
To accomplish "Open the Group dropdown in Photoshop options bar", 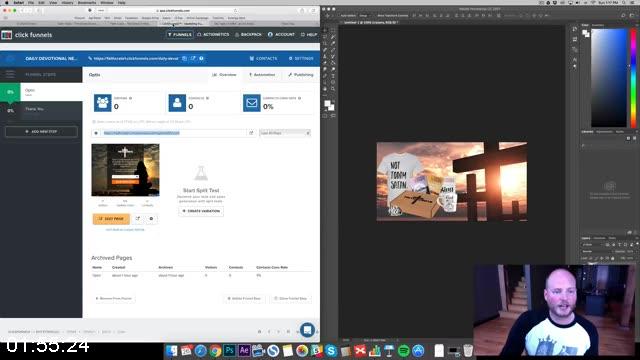I will [364, 16].
